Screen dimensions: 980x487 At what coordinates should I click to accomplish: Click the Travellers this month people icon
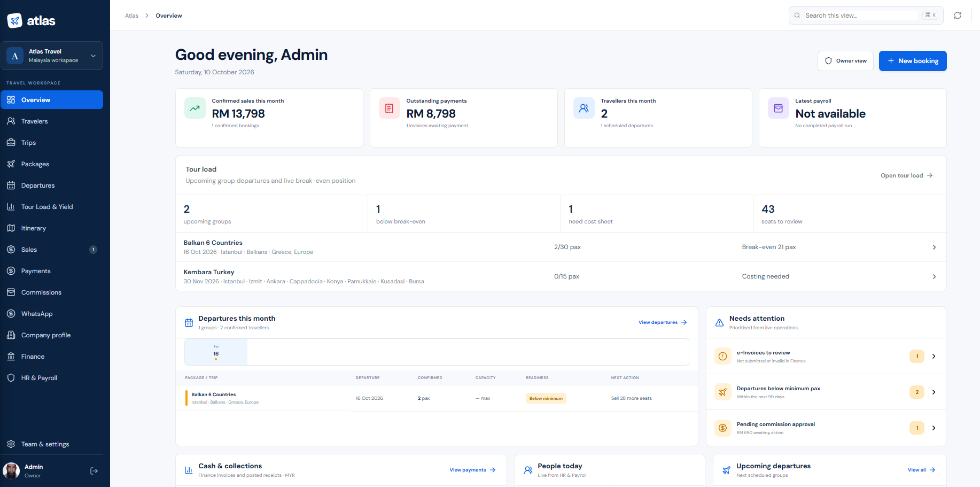click(584, 108)
